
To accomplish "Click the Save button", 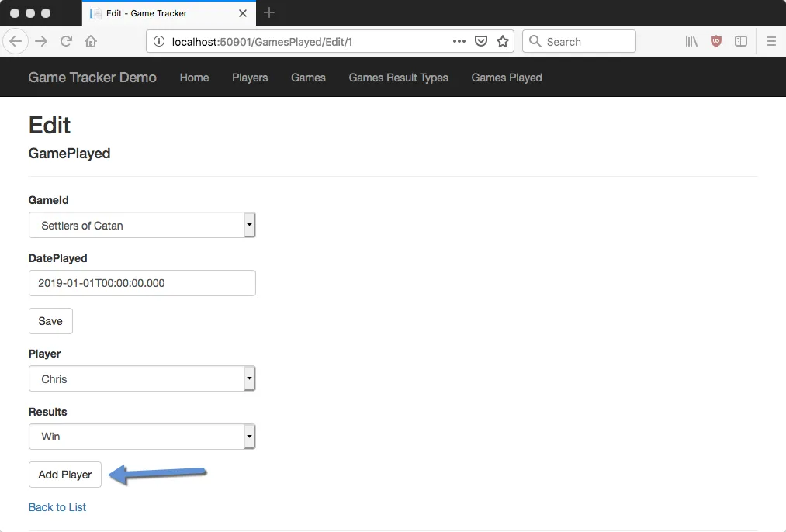I will [50, 321].
